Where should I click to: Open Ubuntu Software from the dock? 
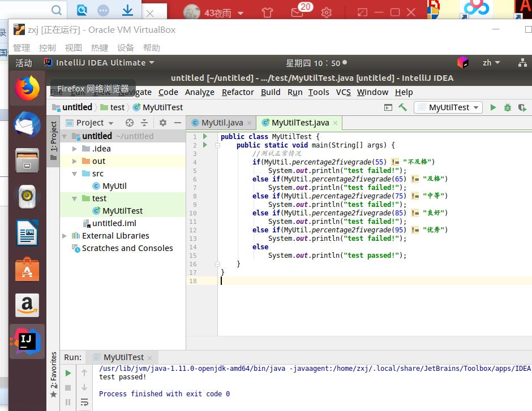pyautogui.click(x=27, y=270)
